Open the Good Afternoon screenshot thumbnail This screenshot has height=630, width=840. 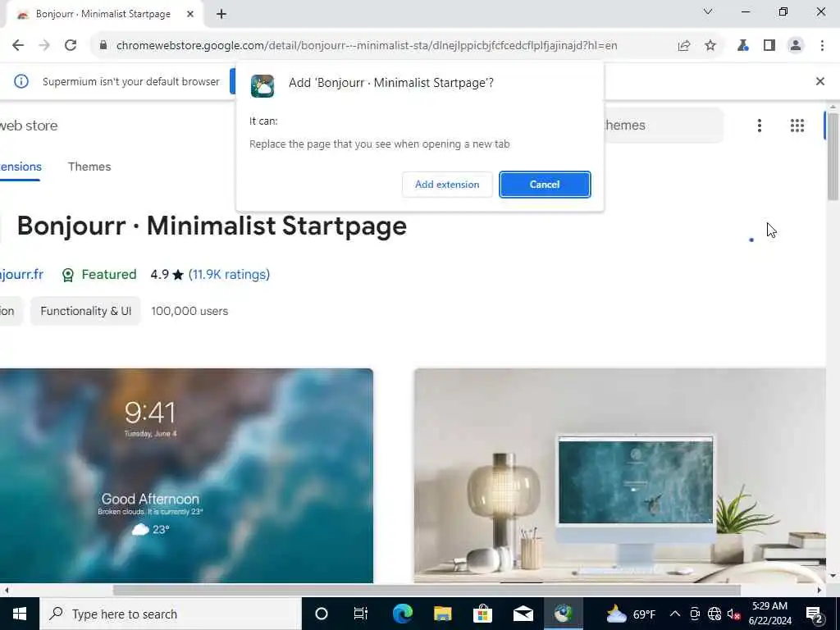click(x=186, y=476)
